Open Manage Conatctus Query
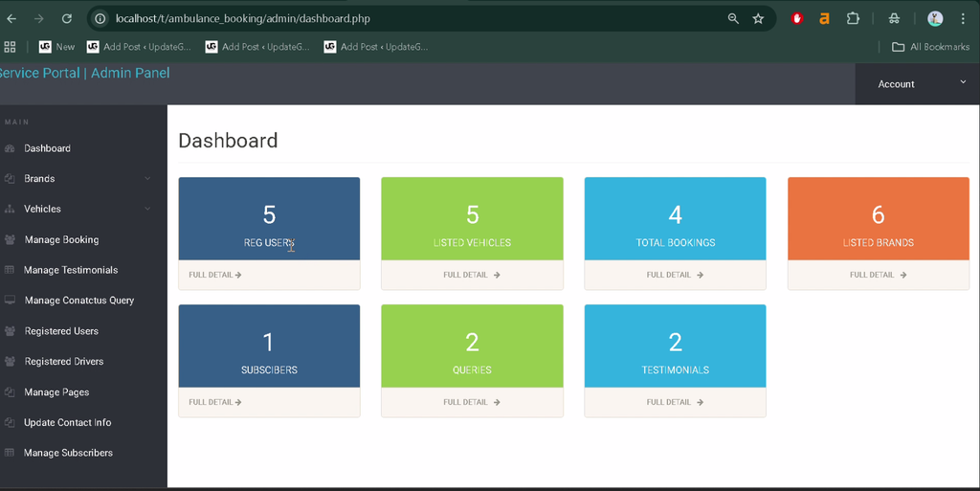This screenshot has width=980, height=491. pyautogui.click(x=79, y=301)
